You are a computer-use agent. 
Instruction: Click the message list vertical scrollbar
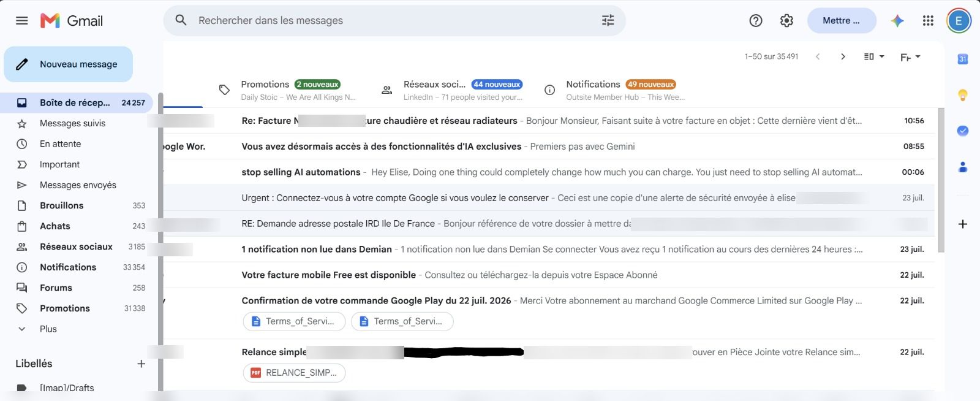941,180
